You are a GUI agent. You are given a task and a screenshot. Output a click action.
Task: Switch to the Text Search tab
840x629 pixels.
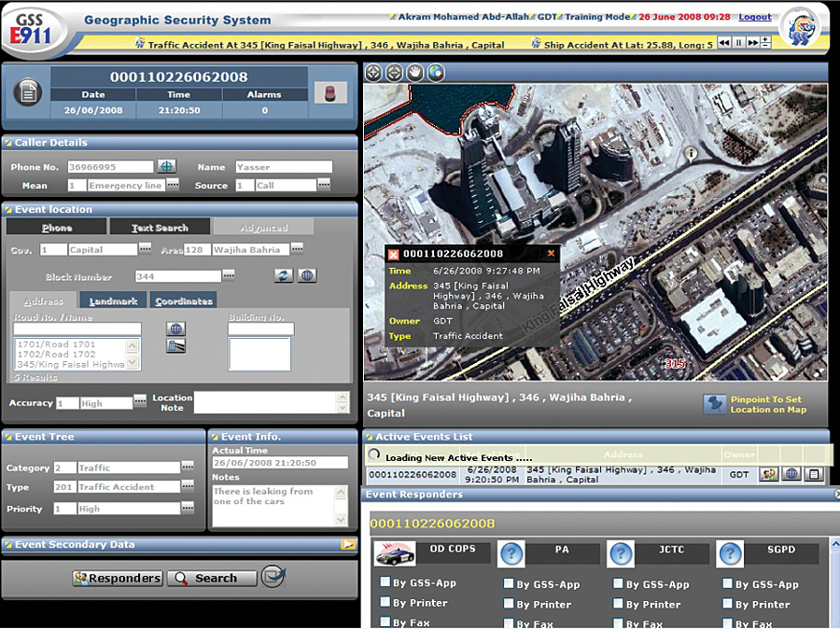click(x=160, y=227)
